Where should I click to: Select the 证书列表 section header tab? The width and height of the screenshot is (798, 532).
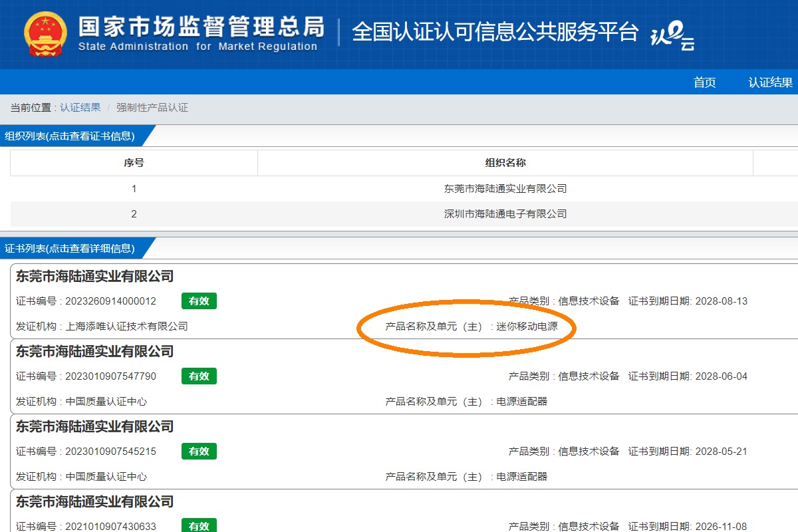(x=70, y=249)
